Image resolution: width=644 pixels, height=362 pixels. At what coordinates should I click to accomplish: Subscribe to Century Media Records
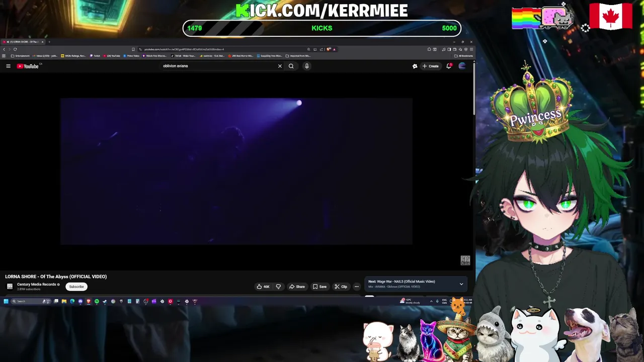[x=76, y=287]
